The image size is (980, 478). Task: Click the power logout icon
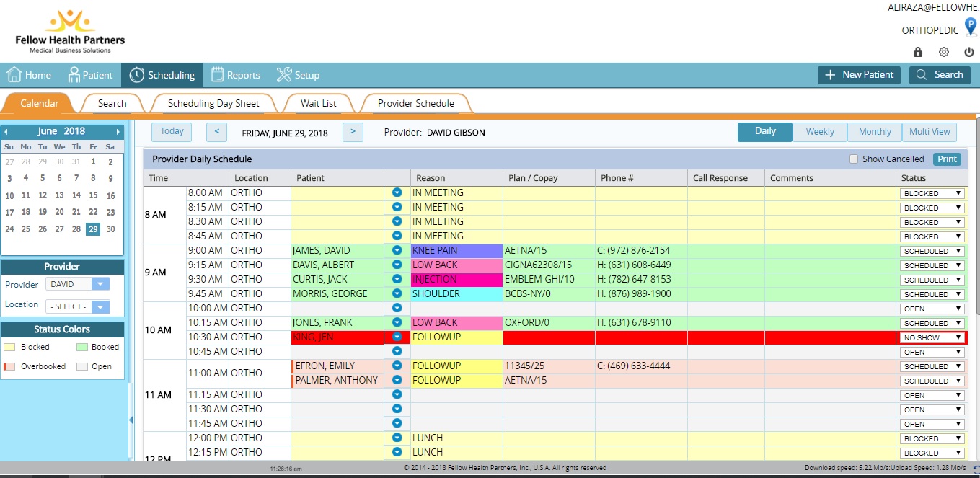(969, 52)
